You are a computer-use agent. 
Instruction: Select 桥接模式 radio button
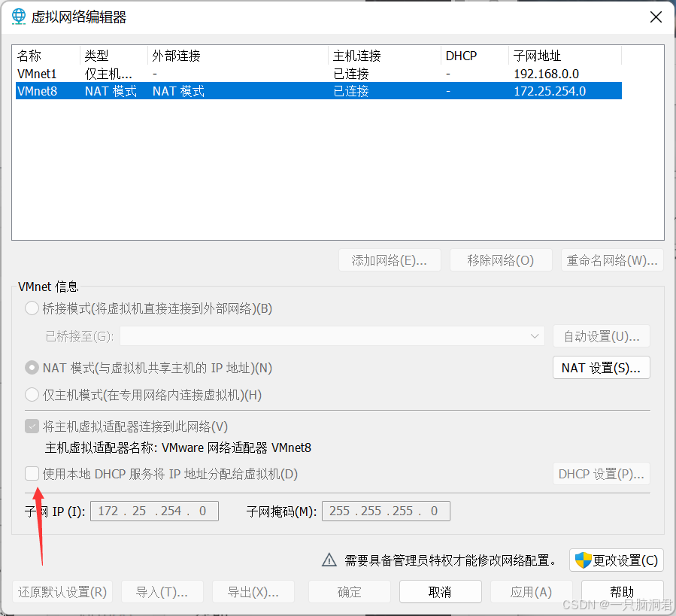click(32, 308)
